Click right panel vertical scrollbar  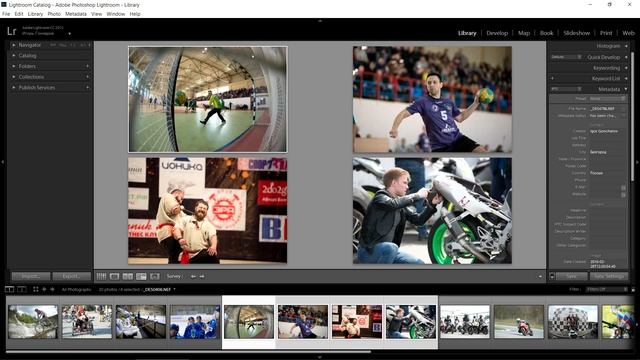pyautogui.click(x=633, y=116)
